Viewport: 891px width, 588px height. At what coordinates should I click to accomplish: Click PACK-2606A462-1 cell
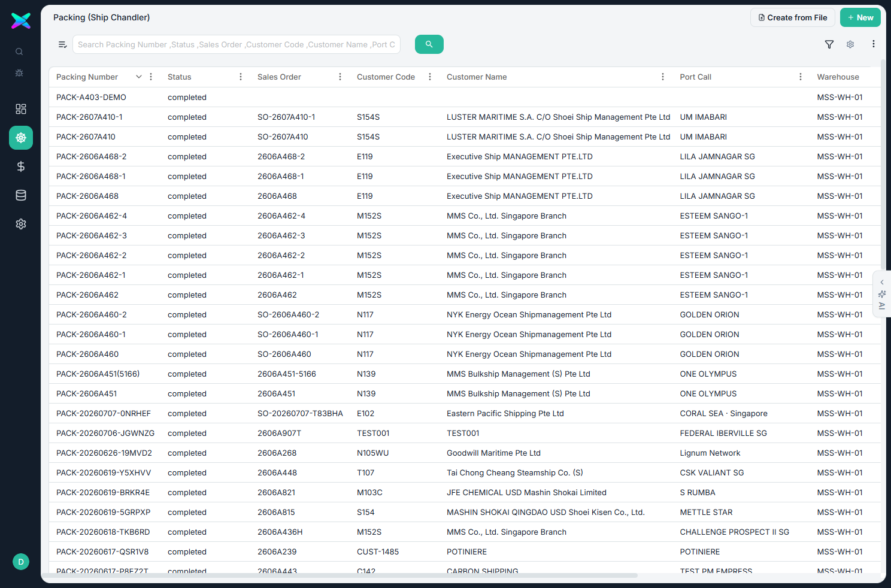pos(91,275)
